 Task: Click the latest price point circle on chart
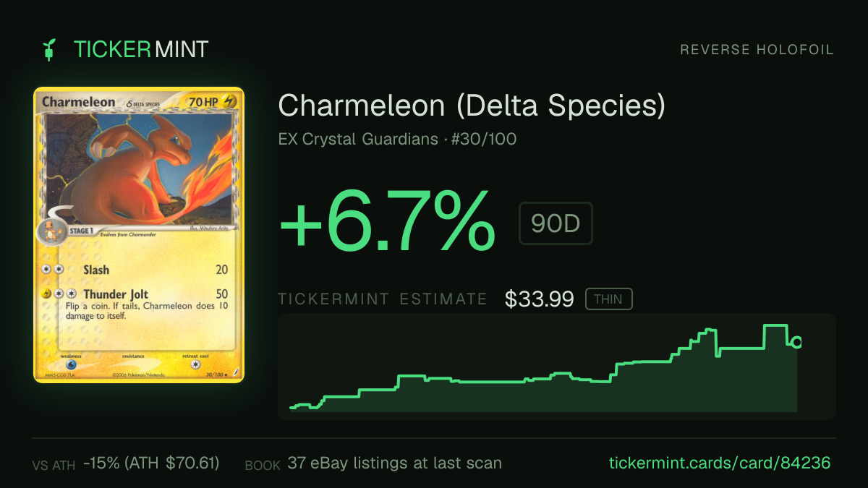[797, 342]
